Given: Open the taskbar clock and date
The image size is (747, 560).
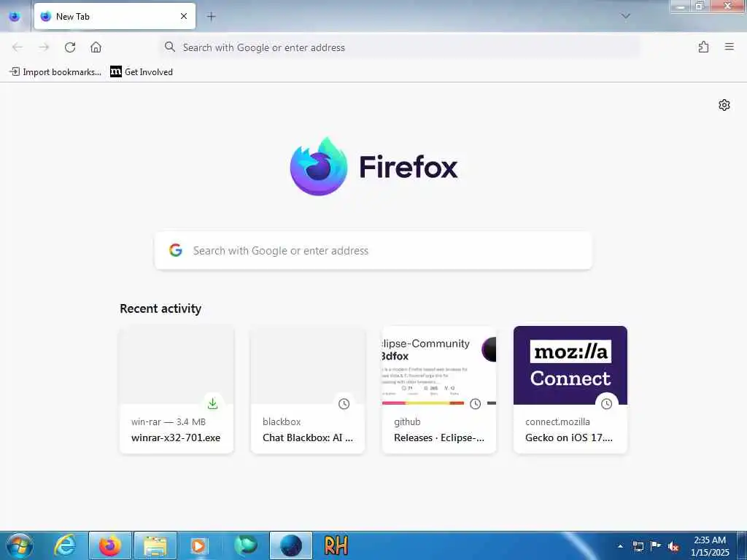Looking at the screenshot, I should 709,546.
